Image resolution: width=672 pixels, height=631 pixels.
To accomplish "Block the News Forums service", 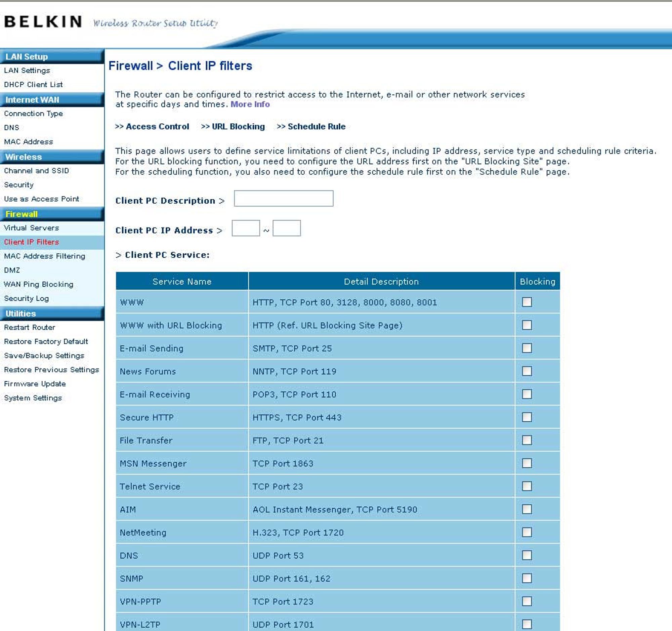I will pos(527,371).
